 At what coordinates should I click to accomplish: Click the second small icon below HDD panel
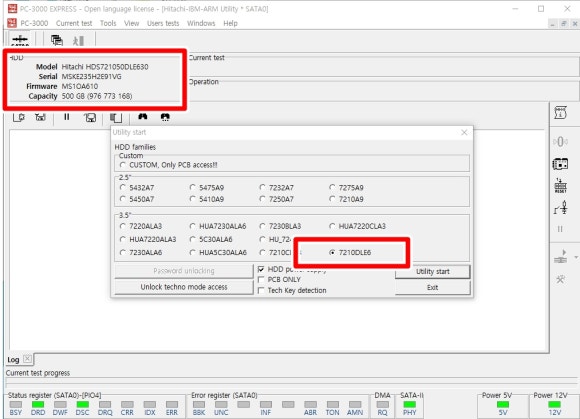click(40, 117)
